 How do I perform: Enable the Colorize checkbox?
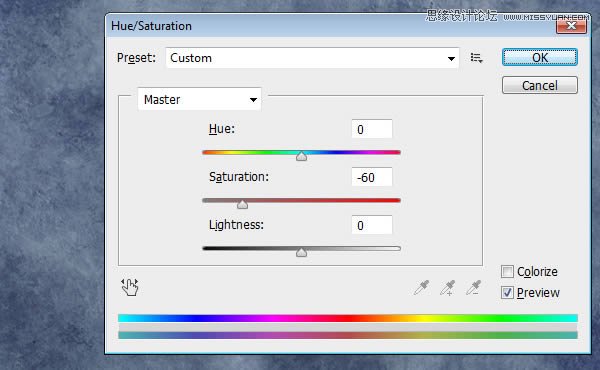[507, 272]
